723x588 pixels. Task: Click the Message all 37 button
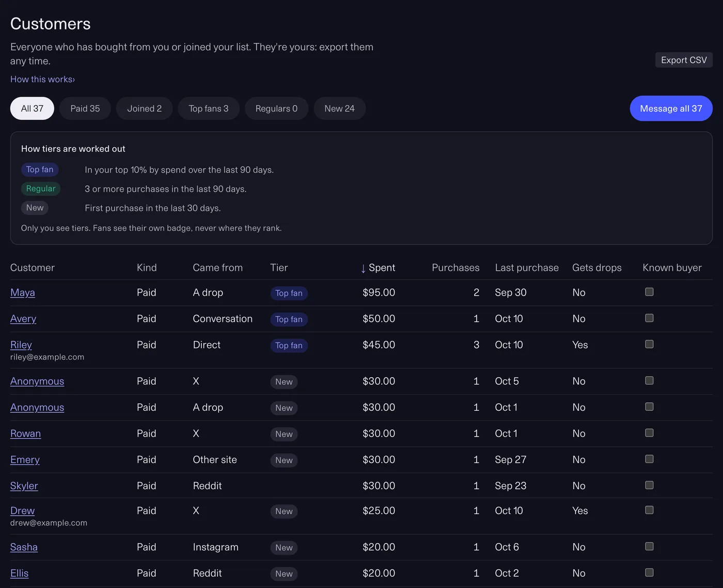[671, 109]
